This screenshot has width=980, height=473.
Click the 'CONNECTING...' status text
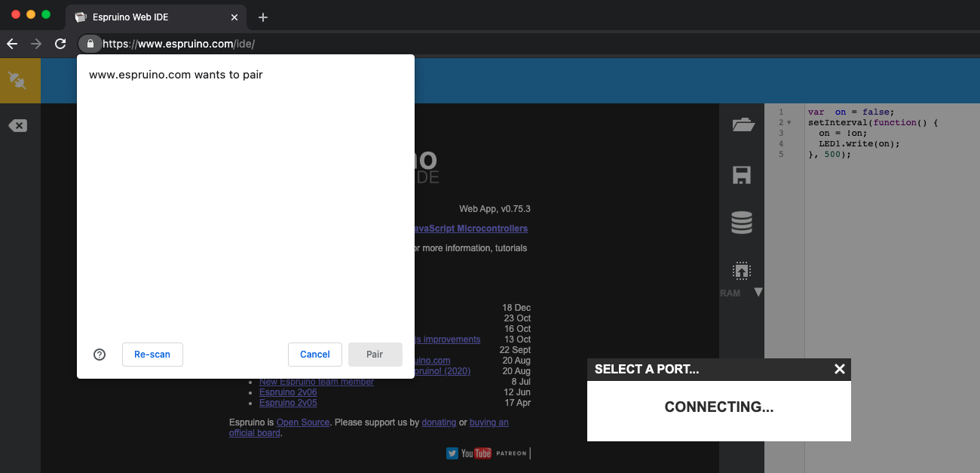719,407
